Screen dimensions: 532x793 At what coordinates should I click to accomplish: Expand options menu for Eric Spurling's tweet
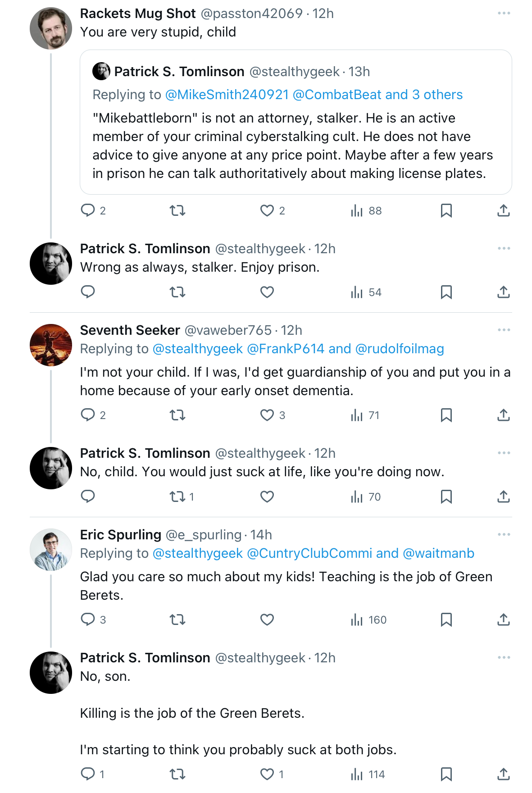click(x=504, y=534)
